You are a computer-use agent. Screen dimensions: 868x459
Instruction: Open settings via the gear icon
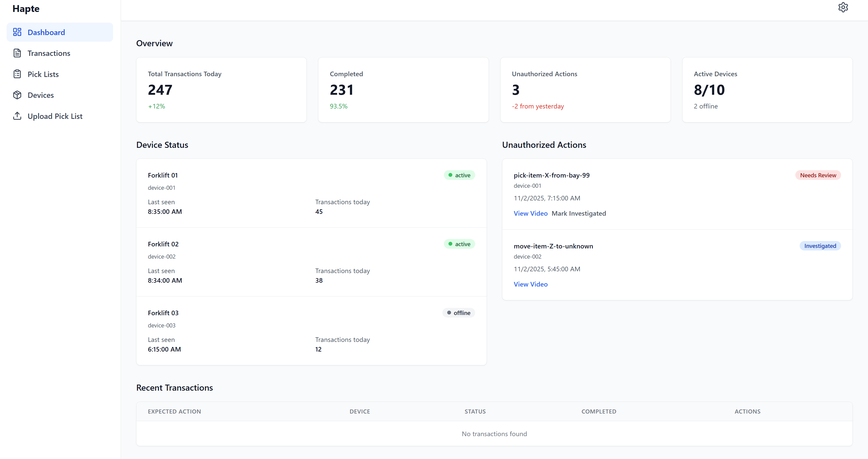point(843,7)
